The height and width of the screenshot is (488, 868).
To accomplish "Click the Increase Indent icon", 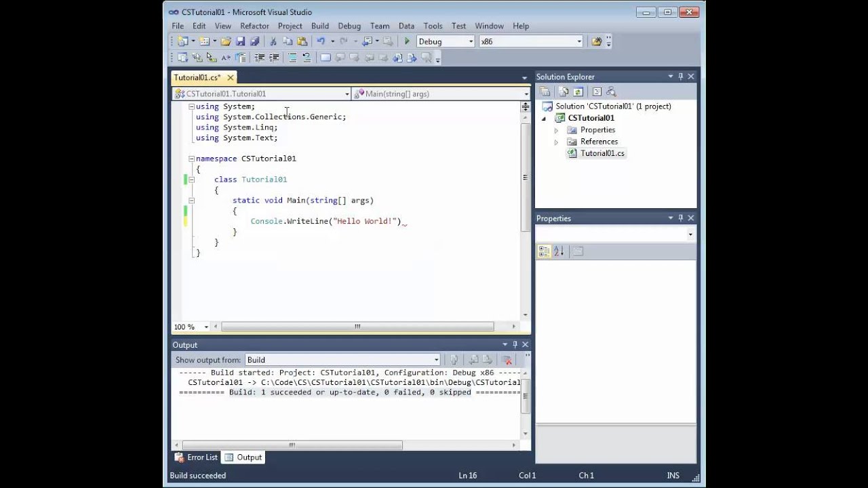I will point(274,58).
